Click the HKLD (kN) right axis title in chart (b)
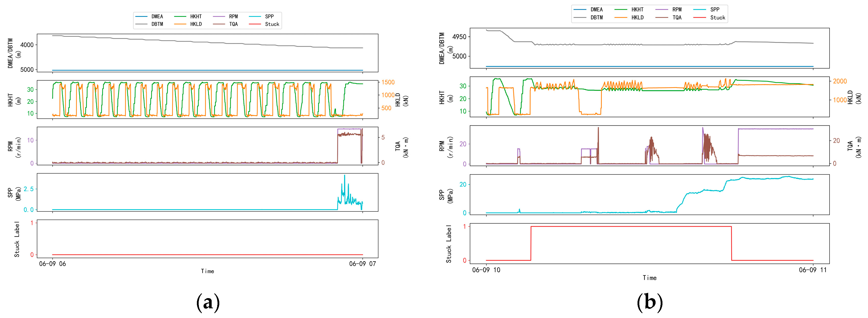 pos(854,97)
